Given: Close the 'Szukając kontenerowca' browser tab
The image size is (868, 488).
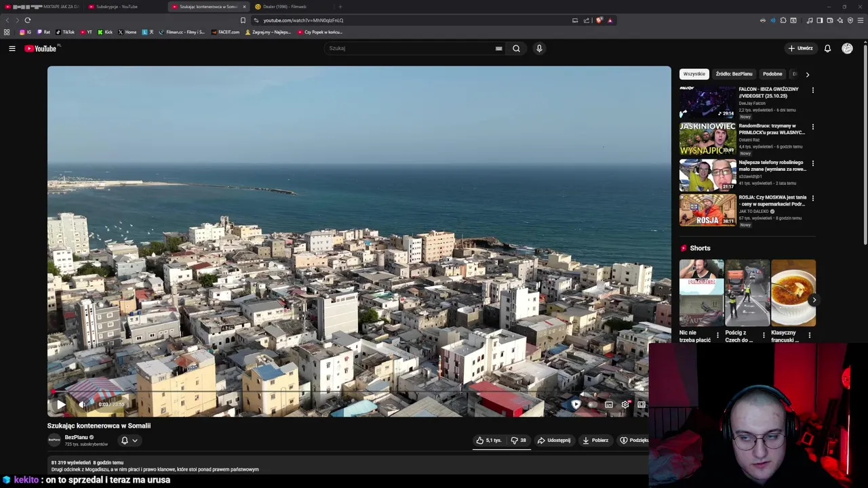Looking at the screenshot, I should click(245, 7).
